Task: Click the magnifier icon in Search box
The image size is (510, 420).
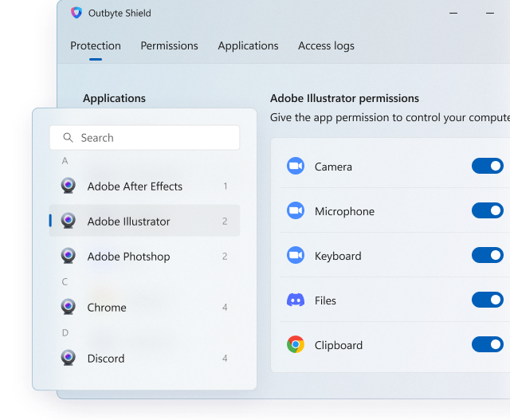Action: pos(68,138)
